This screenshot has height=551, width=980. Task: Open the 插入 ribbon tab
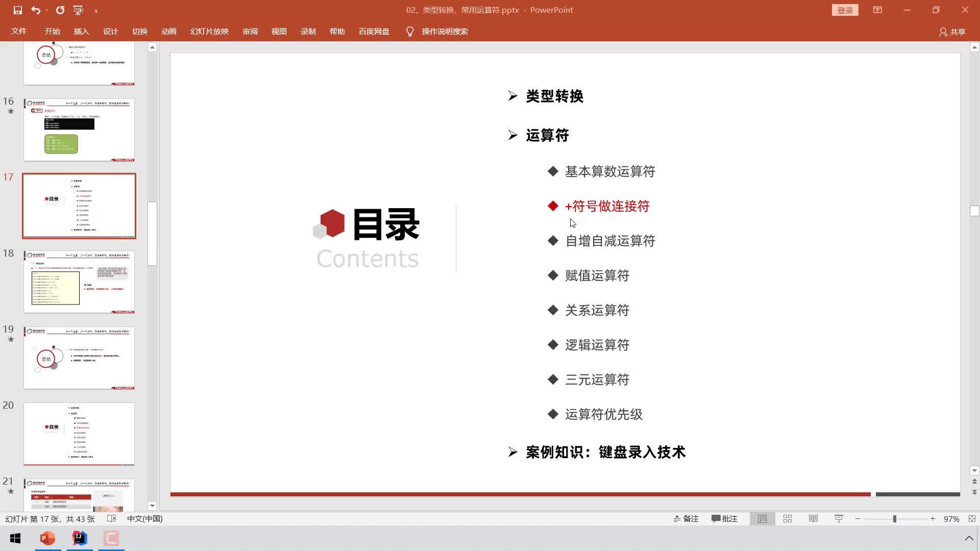coord(81,31)
